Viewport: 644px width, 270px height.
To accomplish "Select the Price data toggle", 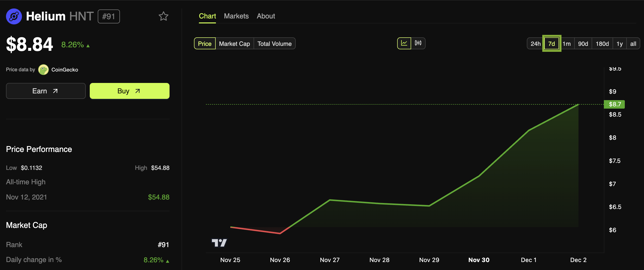I will 204,44.
